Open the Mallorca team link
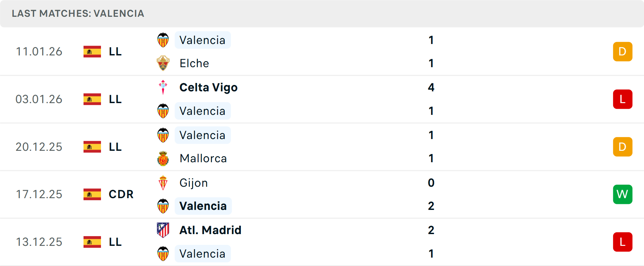The width and height of the screenshot is (644, 266). tap(203, 159)
